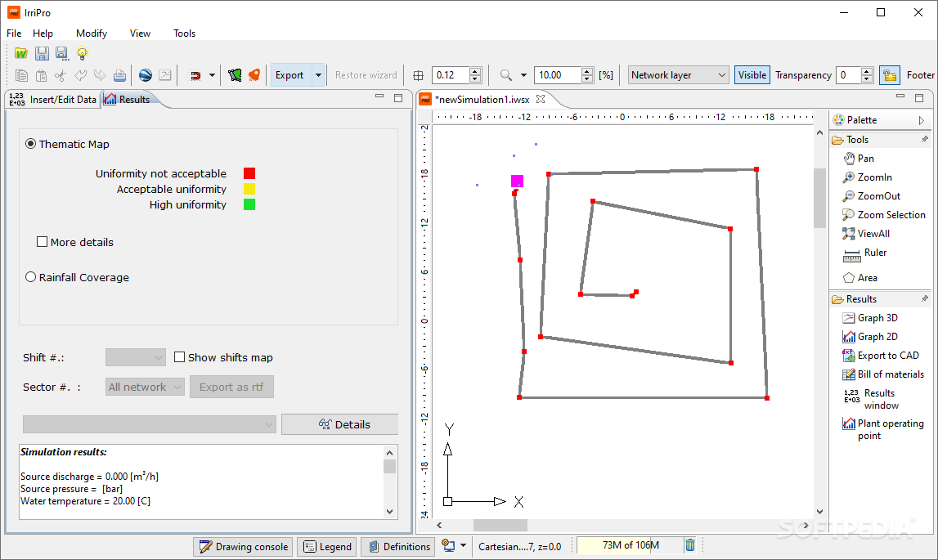The image size is (938, 560).
Task: Open the File menu
Action: tap(14, 34)
